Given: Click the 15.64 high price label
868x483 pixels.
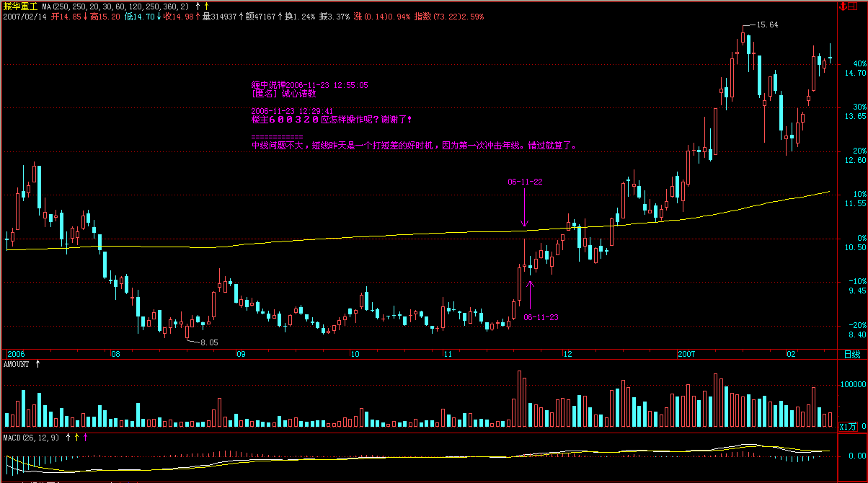Looking at the screenshot, I should (x=766, y=25).
